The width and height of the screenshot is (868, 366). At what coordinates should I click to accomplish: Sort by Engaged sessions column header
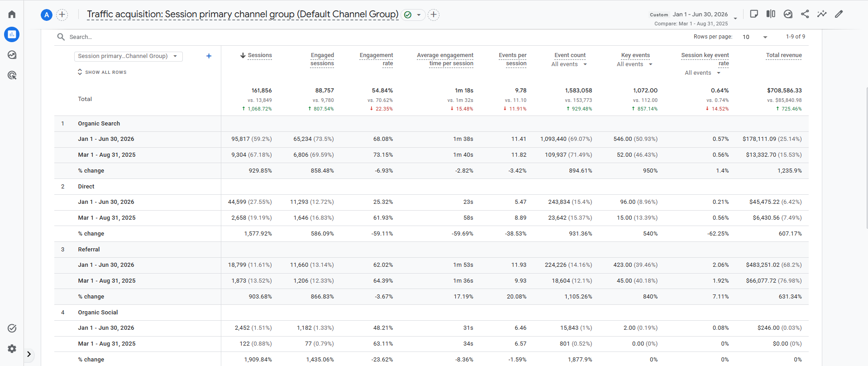[x=322, y=59]
